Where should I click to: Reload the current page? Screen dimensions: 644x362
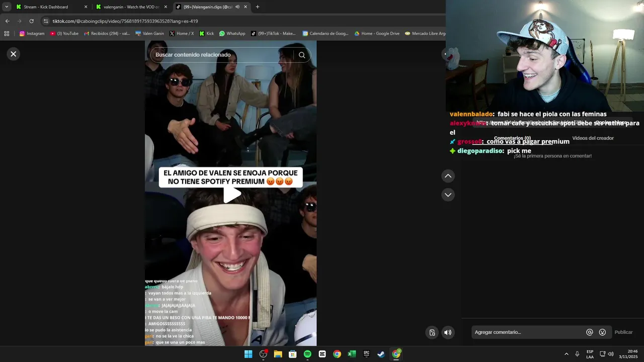pos(31,21)
